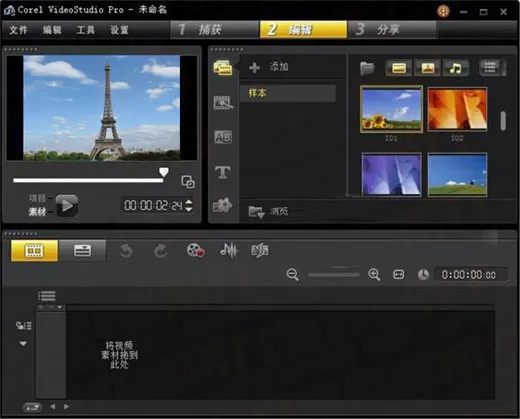Toggle show audio files filter in library
The height and width of the screenshot is (419, 520).
point(456,68)
